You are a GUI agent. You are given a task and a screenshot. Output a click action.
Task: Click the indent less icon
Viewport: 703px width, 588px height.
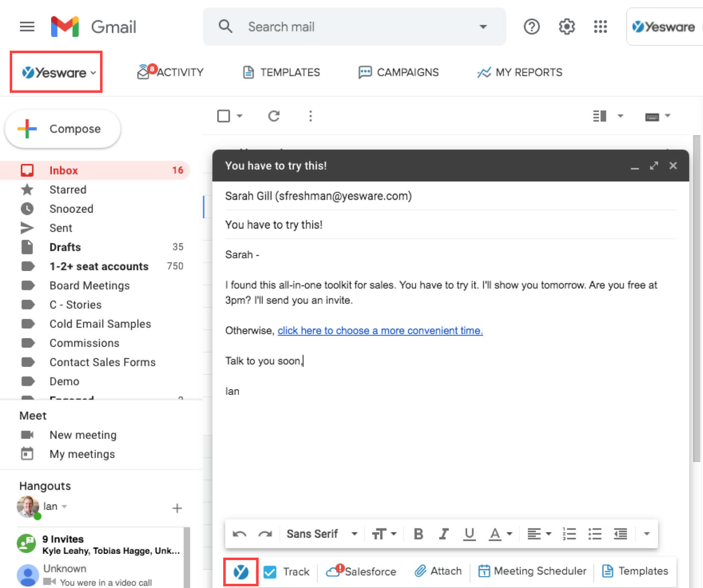(x=620, y=534)
